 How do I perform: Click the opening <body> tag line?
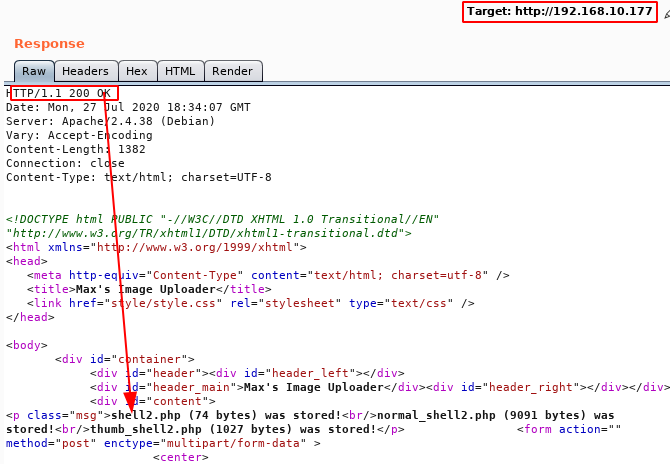[x=26, y=345]
